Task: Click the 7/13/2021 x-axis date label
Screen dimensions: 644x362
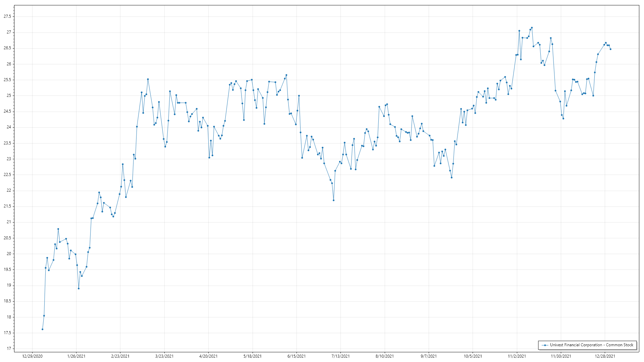Action: click(x=340, y=356)
